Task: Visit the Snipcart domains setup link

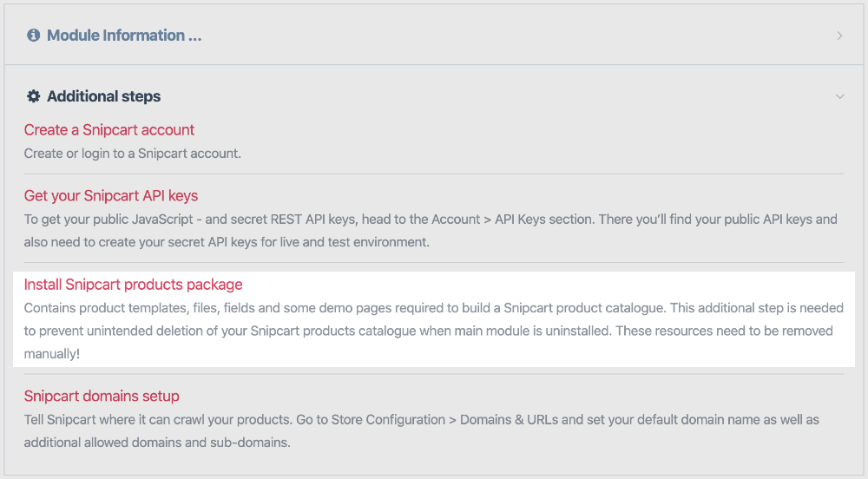Action: (x=102, y=396)
